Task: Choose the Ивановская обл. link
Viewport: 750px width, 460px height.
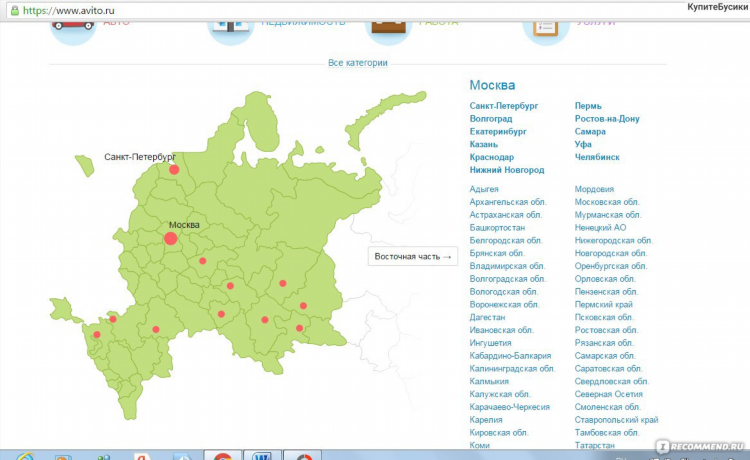Action: tap(502, 330)
